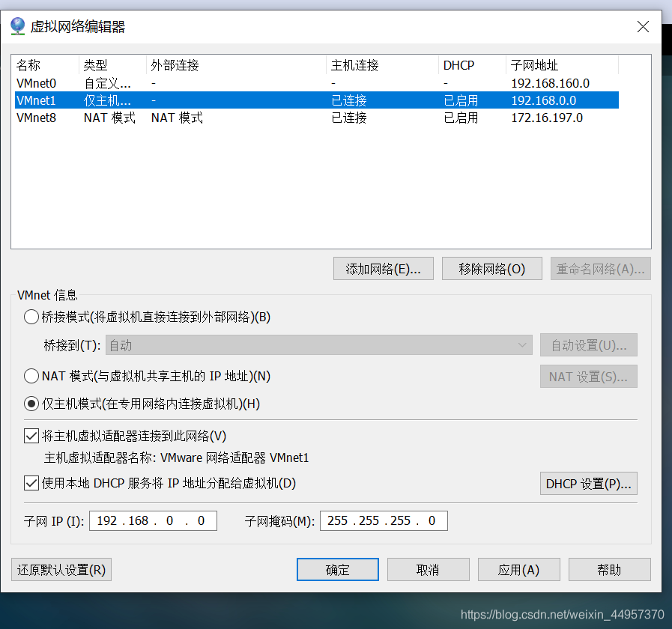Click 添加网络(E)... button
Screen dimensions: 672x629
coord(383,269)
